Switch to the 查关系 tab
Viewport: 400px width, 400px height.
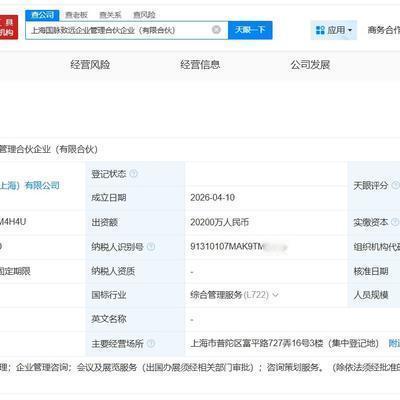click(x=110, y=15)
